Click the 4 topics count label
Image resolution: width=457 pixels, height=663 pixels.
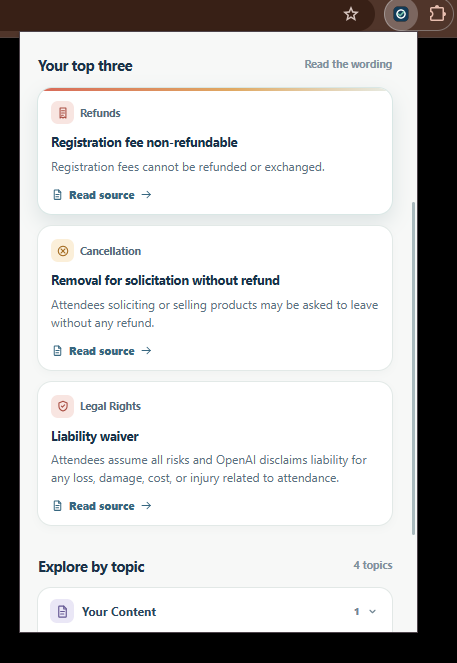(x=373, y=565)
